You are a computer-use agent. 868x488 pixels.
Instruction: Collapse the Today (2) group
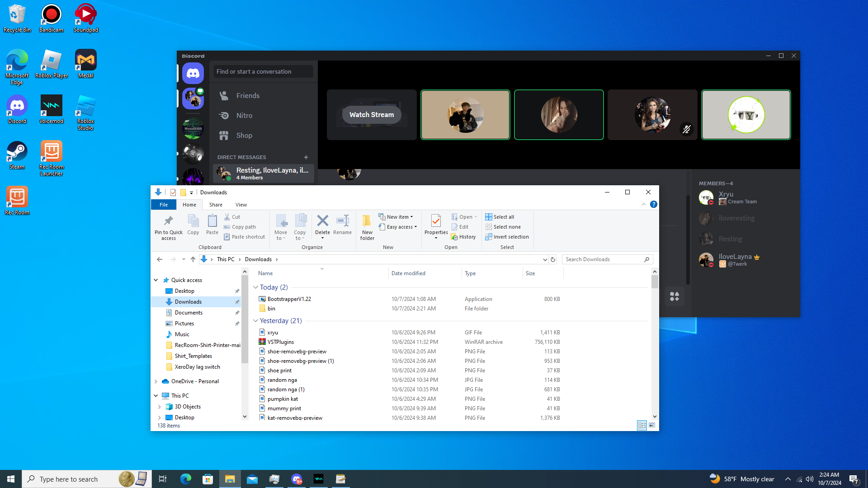(255, 287)
